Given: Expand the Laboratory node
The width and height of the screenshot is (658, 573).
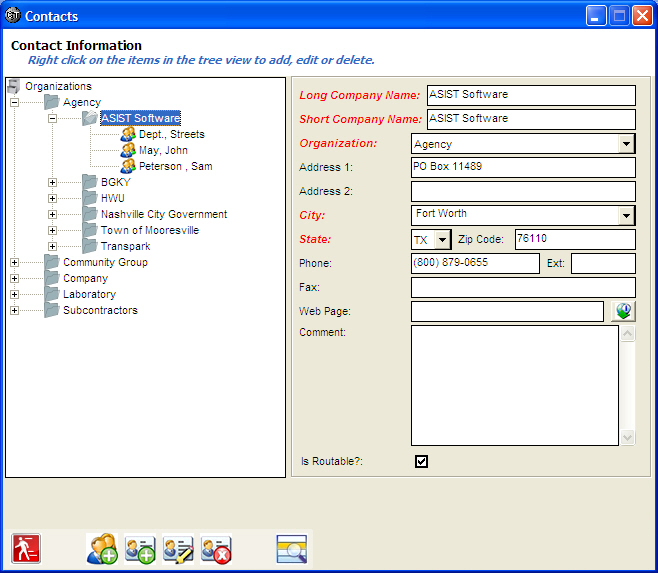Looking at the screenshot, I should 14,294.
